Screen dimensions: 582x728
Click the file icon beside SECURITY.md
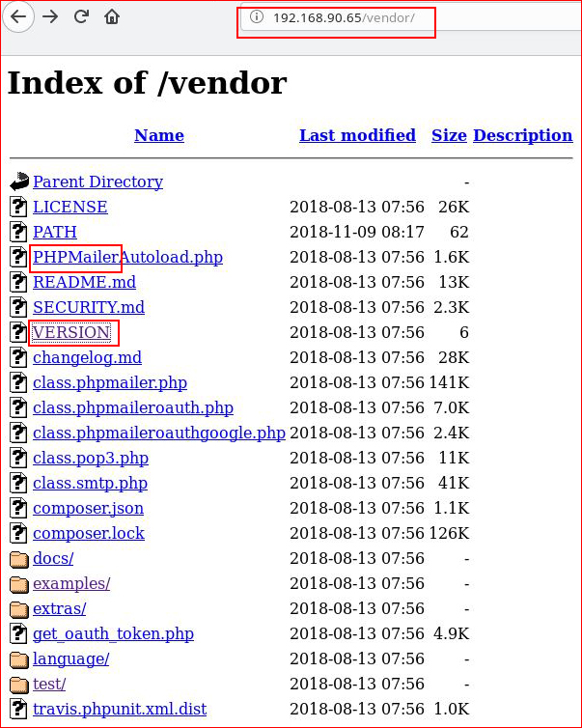pos(18,307)
